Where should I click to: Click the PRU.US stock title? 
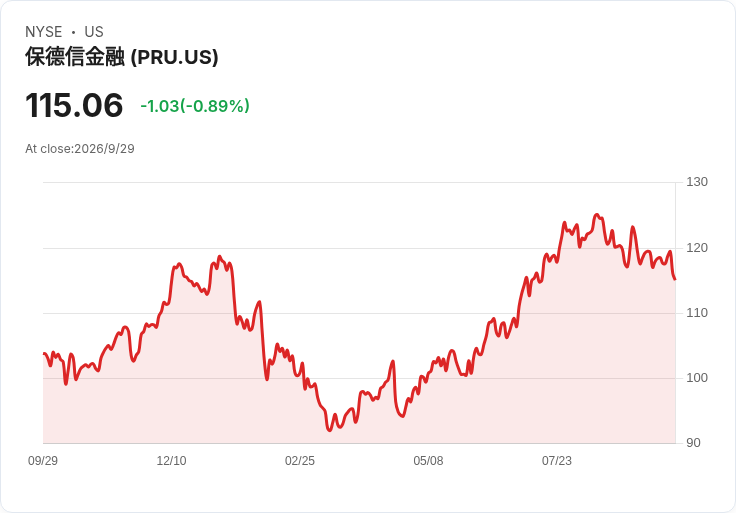point(122,57)
